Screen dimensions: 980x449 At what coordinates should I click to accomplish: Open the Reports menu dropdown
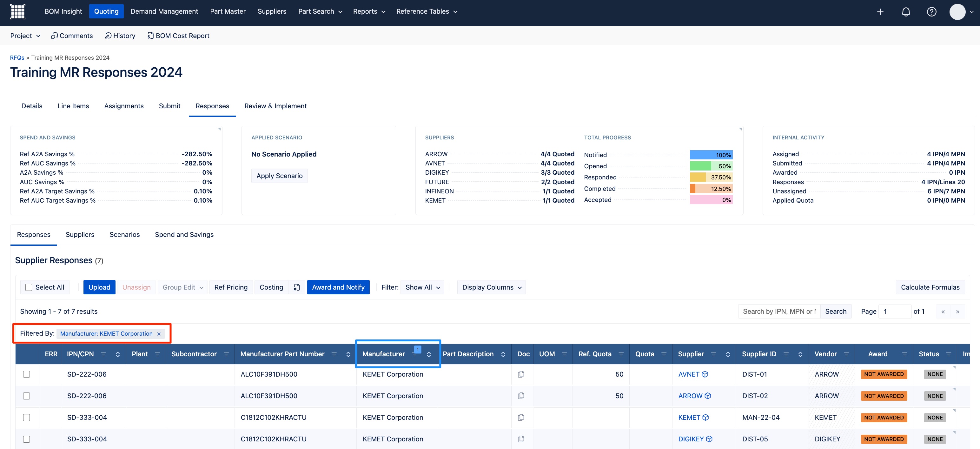(369, 11)
